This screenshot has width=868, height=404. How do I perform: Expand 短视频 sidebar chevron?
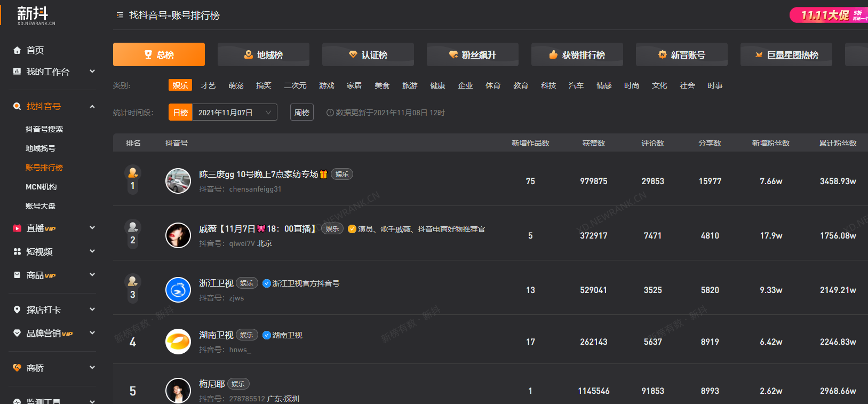point(92,251)
